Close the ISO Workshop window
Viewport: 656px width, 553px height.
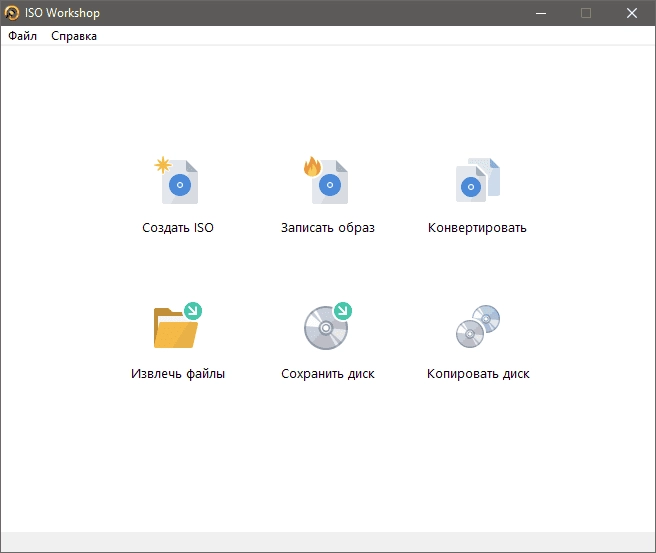632,13
